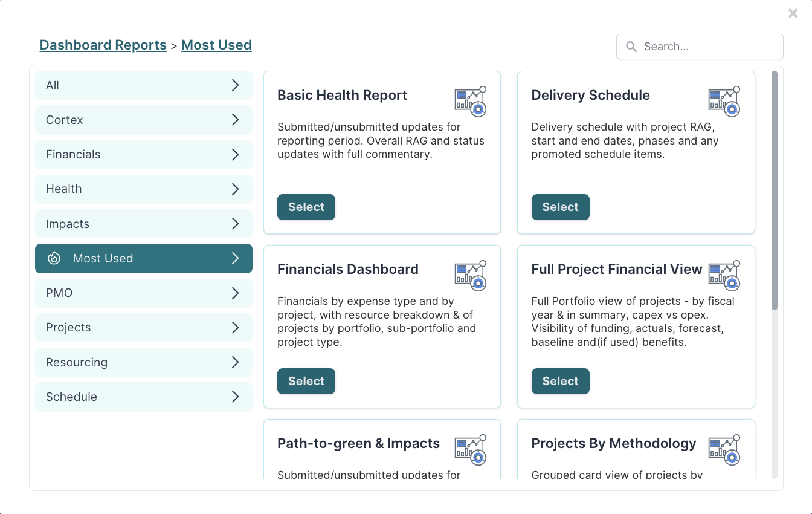Open the PMO category
Image resolution: width=812 pixels, height=514 pixels.
click(144, 293)
